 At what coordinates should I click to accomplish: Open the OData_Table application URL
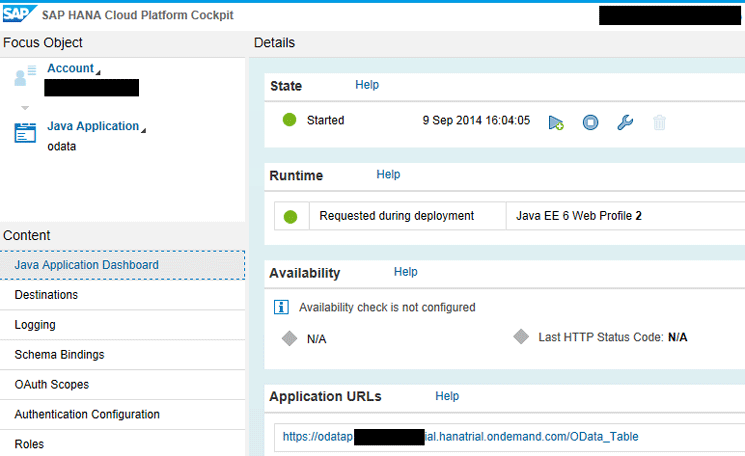pos(460,437)
